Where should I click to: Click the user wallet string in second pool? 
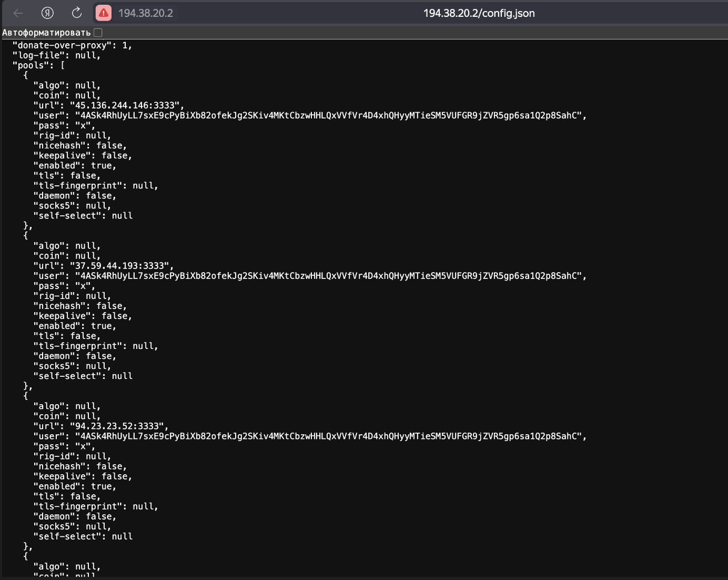click(330, 276)
